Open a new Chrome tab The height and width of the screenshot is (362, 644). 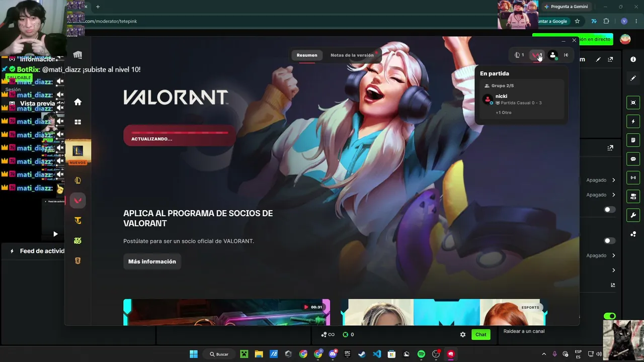point(98,7)
